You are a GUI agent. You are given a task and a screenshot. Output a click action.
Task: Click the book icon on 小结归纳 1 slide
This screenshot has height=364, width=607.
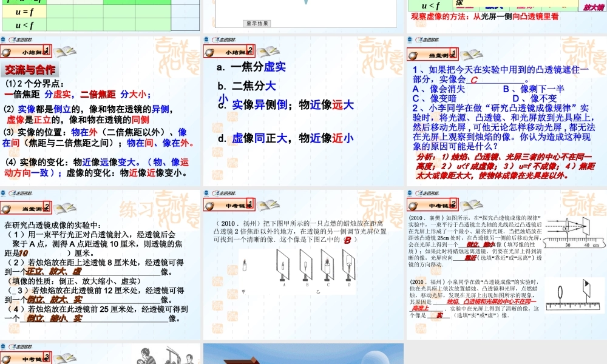tap(65, 52)
